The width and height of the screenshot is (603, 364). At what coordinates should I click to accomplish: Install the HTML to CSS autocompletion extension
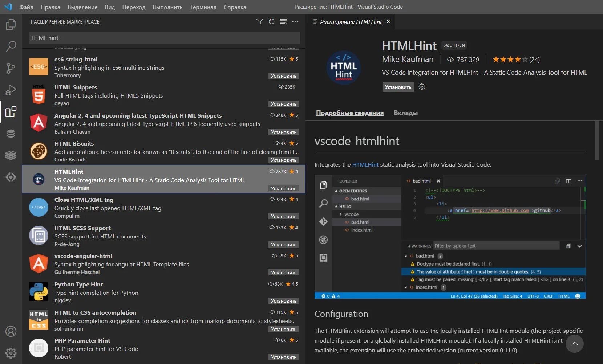[284, 329]
